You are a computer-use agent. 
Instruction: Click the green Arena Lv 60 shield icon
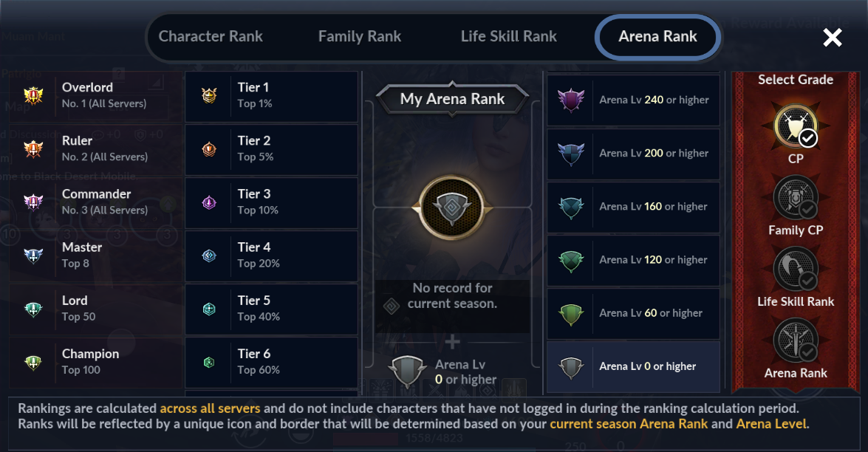(x=571, y=314)
